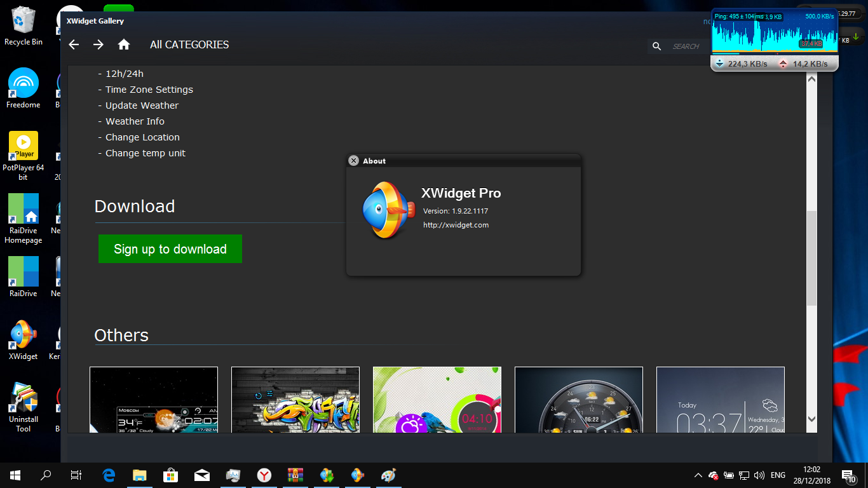Click Sign up to download button
Screen dimensions: 868x488
tap(170, 249)
